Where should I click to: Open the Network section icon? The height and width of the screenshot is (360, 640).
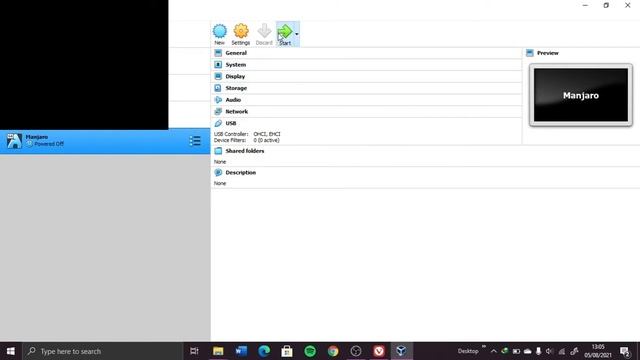[218, 111]
